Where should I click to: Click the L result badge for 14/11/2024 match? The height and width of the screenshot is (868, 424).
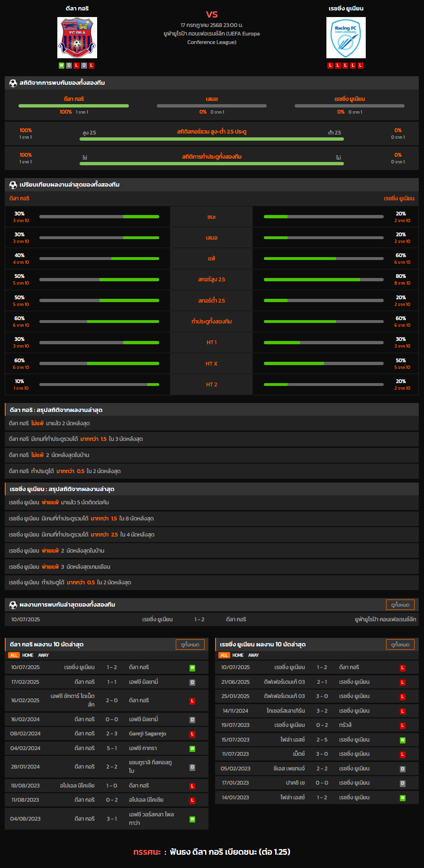(x=403, y=711)
